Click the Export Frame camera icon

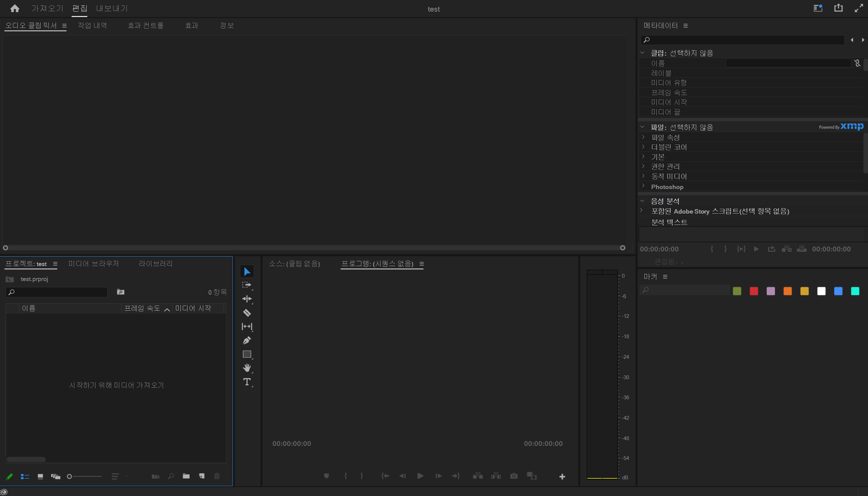(514, 476)
